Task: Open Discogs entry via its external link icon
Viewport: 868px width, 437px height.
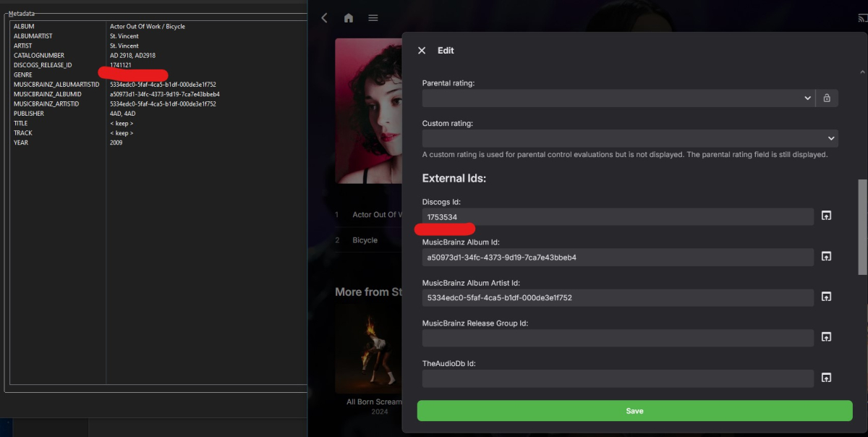Action: [x=826, y=215]
